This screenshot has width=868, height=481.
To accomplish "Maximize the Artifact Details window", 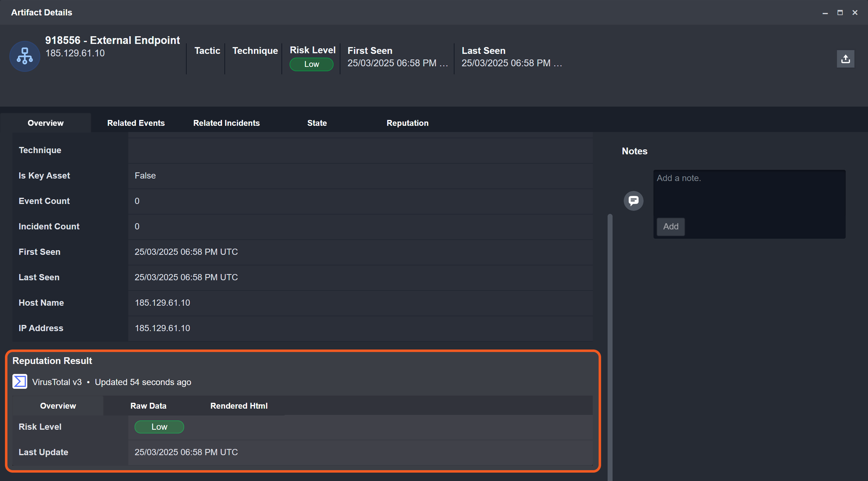I will coord(840,13).
